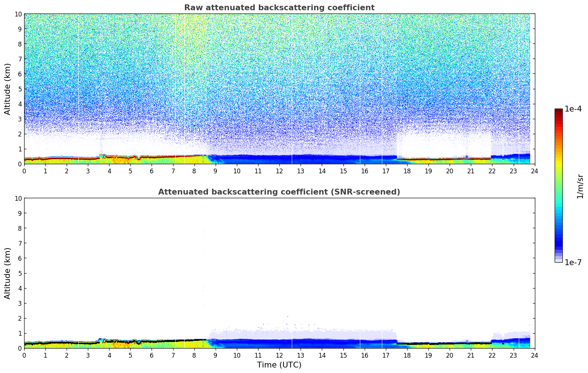588x373 pixels.
Task: Click time tick "17" under the SNR-screened plot
Action: [386, 355]
